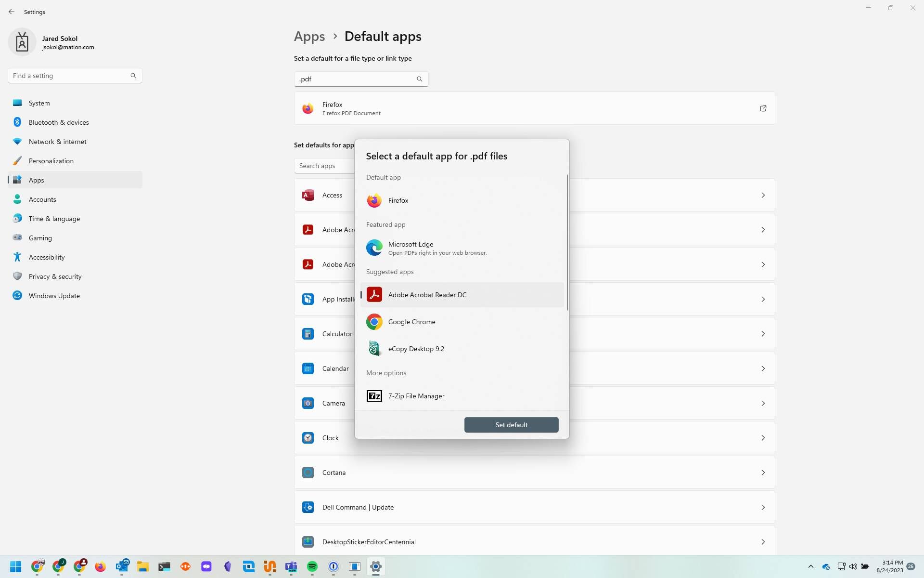Open Spotify from the taskbar
This screenshot has height=578, width=924.
(312, 567)
